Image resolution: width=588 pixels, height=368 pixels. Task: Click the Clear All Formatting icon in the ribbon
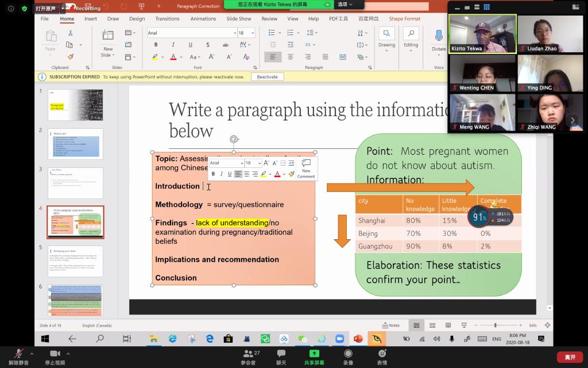pyautogui.click(x=246, y=57)
